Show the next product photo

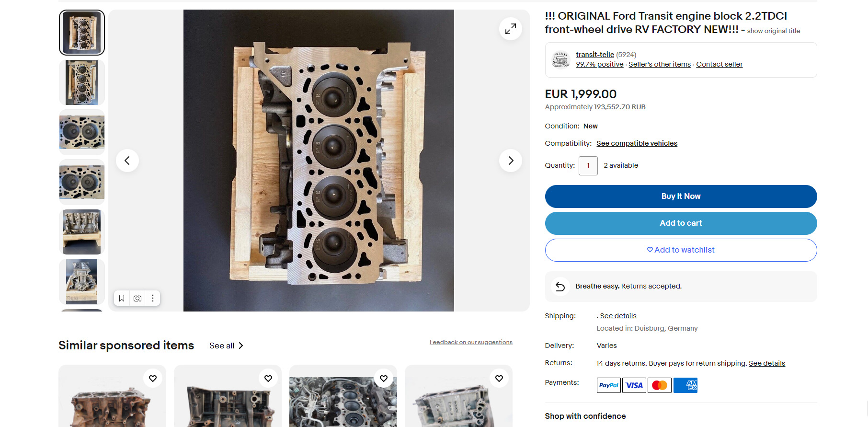pyautogui.click(x=511, y=161)
